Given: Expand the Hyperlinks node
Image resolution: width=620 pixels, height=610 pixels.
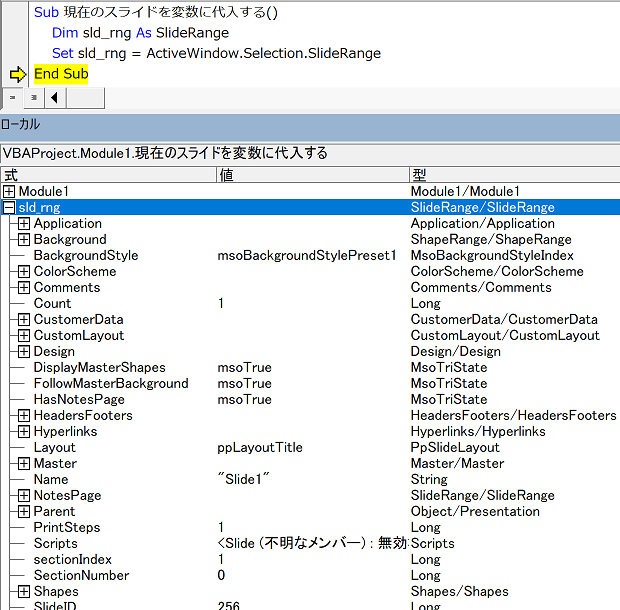Looking at the screenshot, I should click(x=24, y=431).
